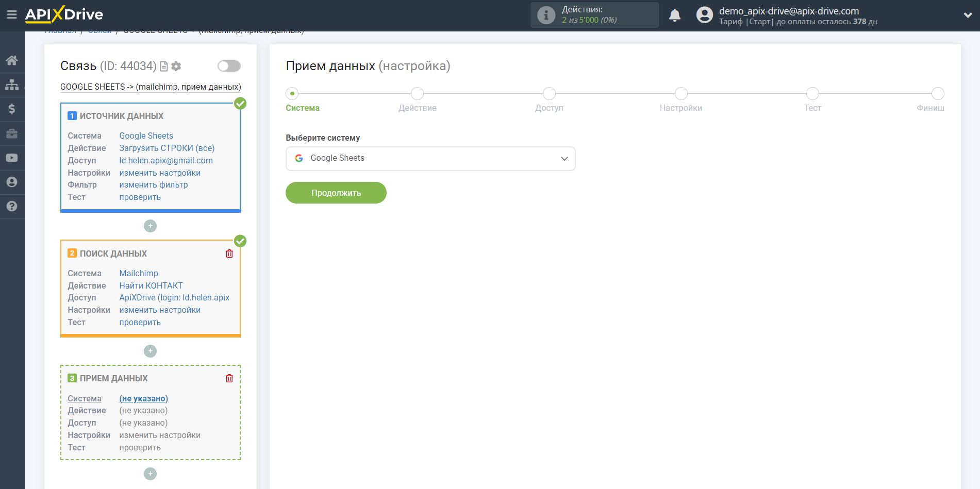Click the ApiX-Drive logo
Screen dimensions: 980x489
64,14
